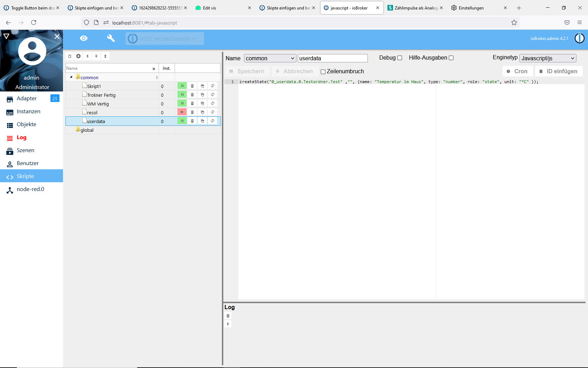This screenshot has width=588, height=368.
Task: Clear the Name filter with the x
Action: coord(154,69)
